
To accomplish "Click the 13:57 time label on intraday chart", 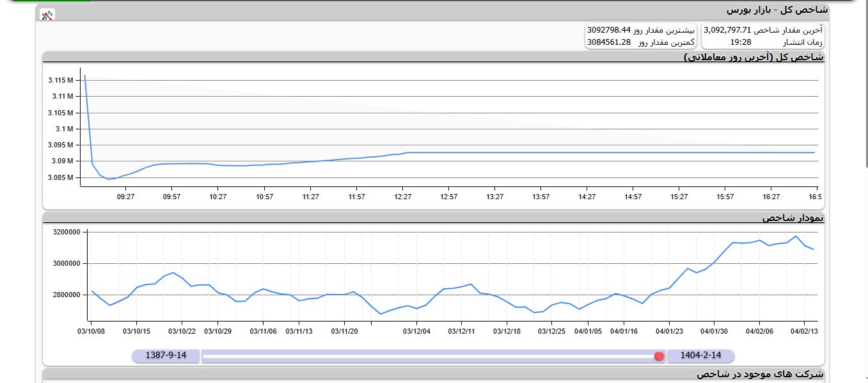I will tap(541, 197).
